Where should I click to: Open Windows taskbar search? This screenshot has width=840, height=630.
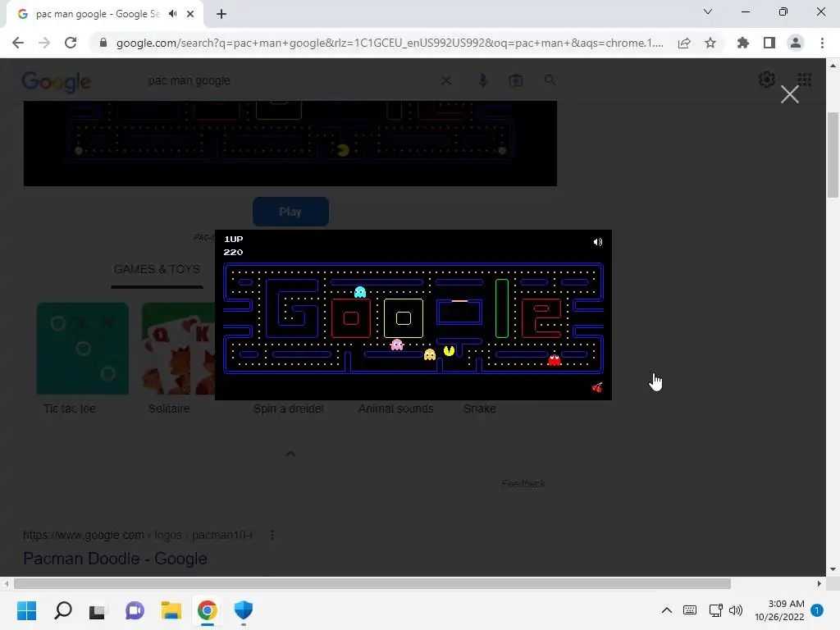tap(63, 610)
